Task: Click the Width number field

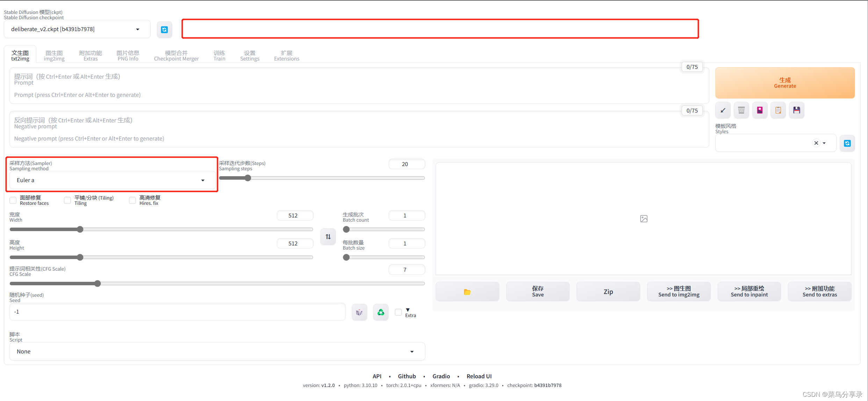Action: pos(295,216)
